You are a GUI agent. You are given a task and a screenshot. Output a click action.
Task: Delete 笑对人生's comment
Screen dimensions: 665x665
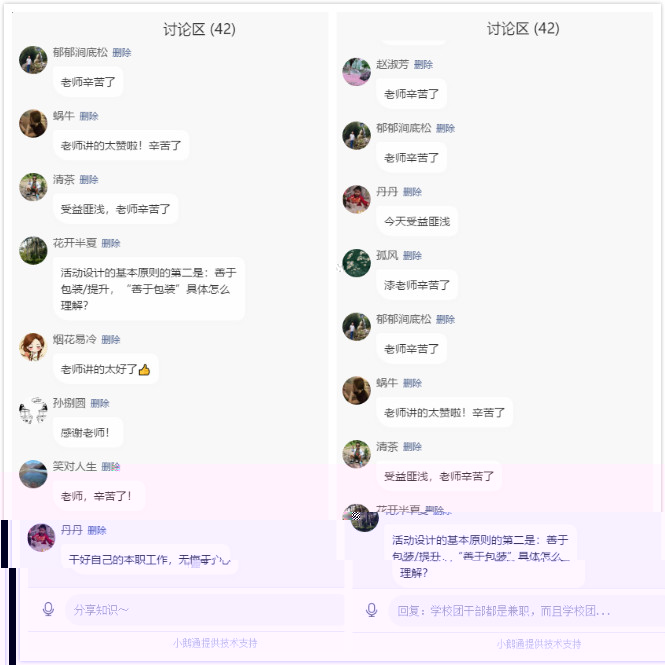click(x=111, y=467)
